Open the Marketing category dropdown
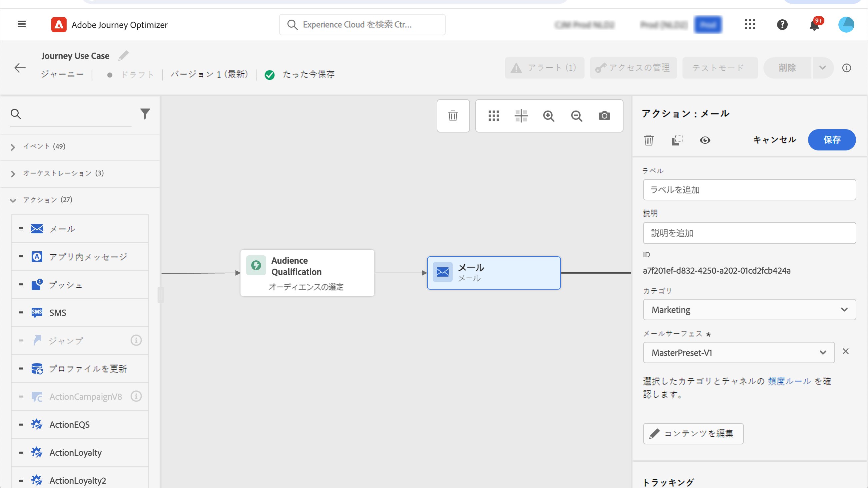This screenshot has width=868, height=488. click(749, 310)
